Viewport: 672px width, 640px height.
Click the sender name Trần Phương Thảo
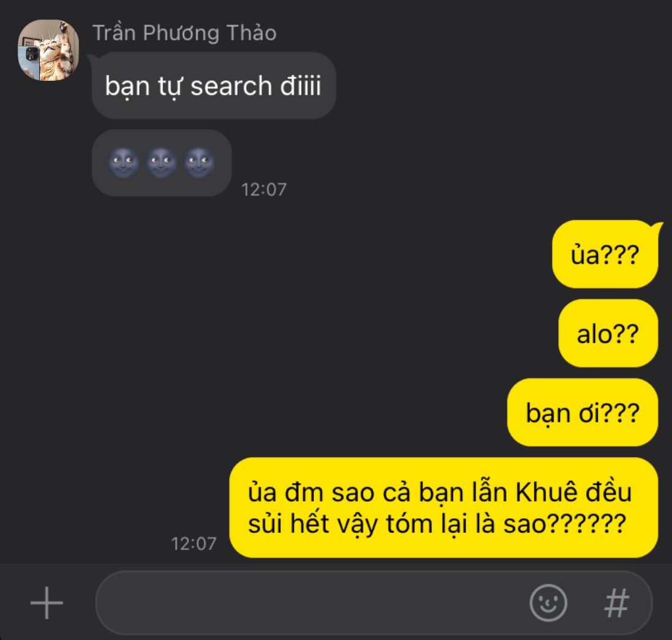tap(184, 33)
